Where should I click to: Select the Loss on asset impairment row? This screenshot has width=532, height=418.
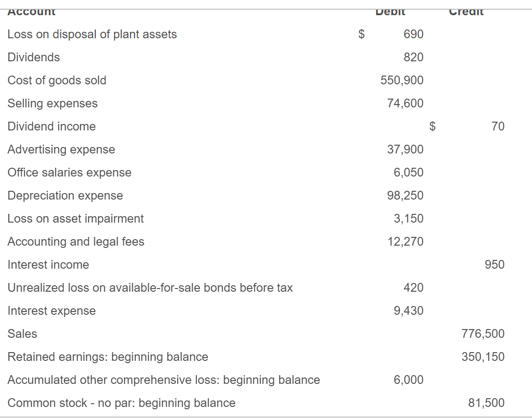click(75, 218)
